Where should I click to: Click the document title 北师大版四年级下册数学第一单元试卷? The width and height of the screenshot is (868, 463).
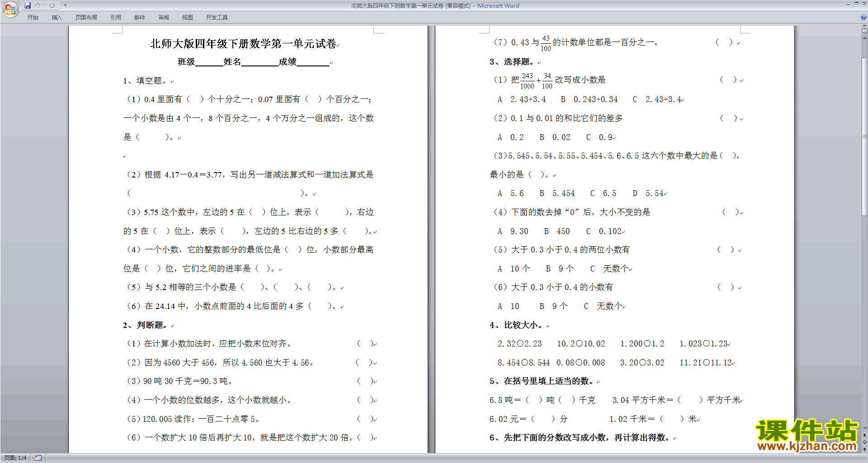tap(243, 44)
